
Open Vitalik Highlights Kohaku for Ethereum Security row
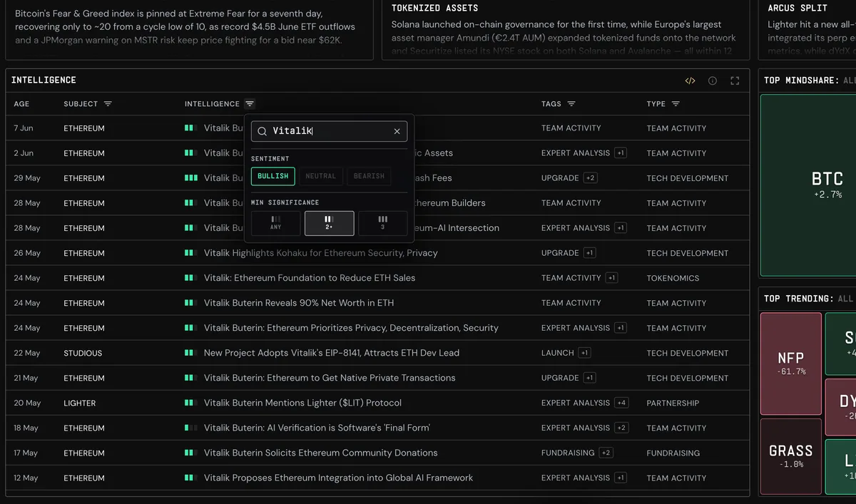click(377, 253)
